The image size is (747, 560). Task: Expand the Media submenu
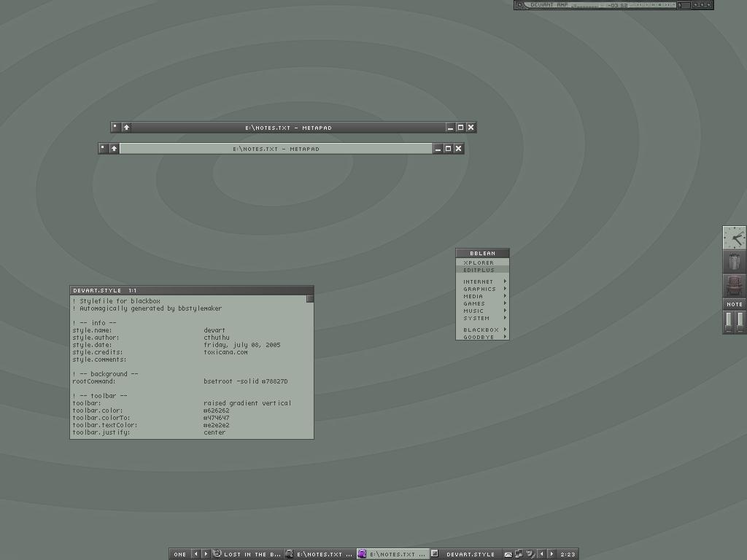(482, 296)
